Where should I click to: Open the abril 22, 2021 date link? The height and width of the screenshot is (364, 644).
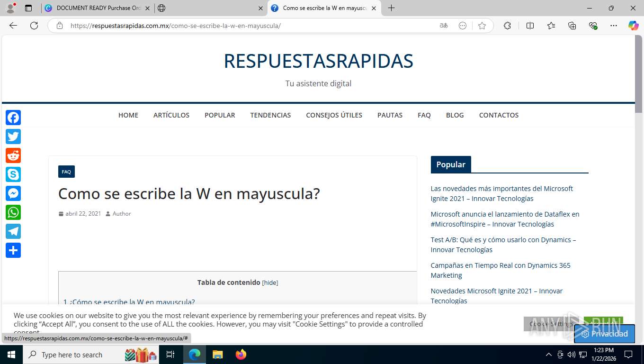tap(83, 214)
